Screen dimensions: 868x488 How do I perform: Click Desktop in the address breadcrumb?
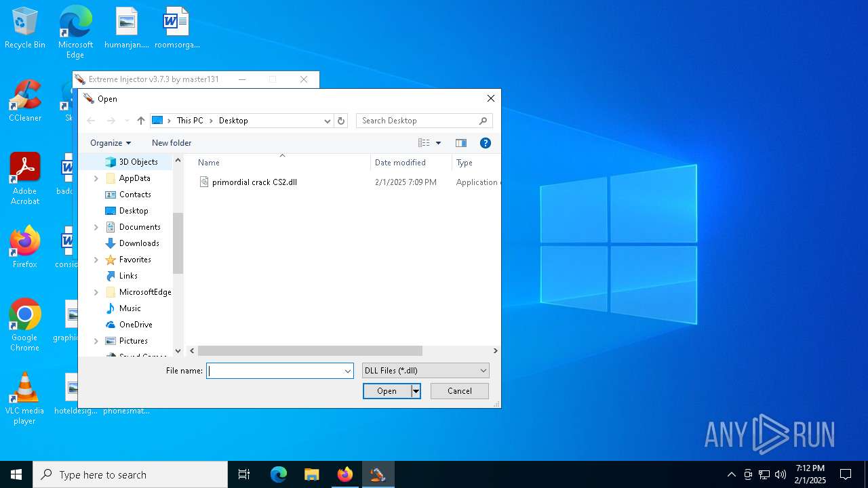pyautogui.click(x=233, y=121)
